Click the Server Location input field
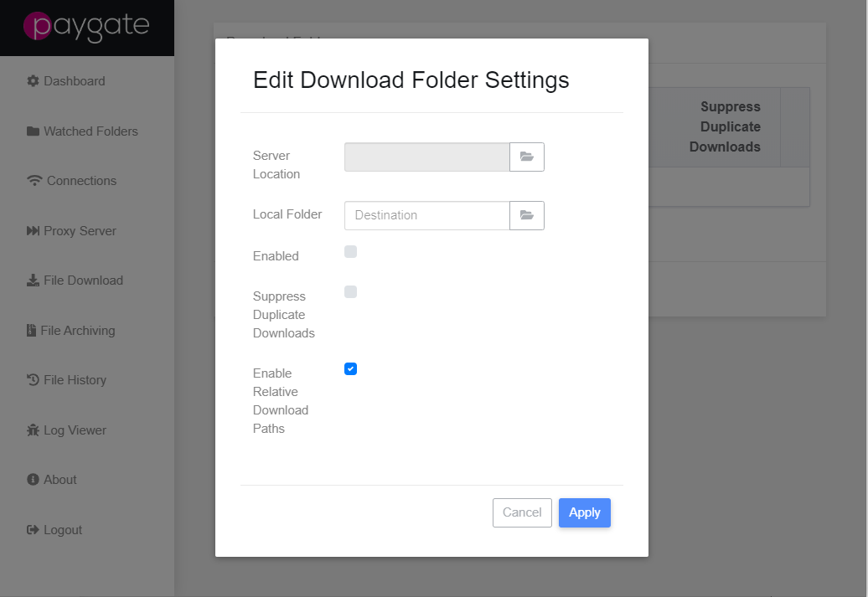This screenshot has width=868, height=597. (x=426, y=157)
